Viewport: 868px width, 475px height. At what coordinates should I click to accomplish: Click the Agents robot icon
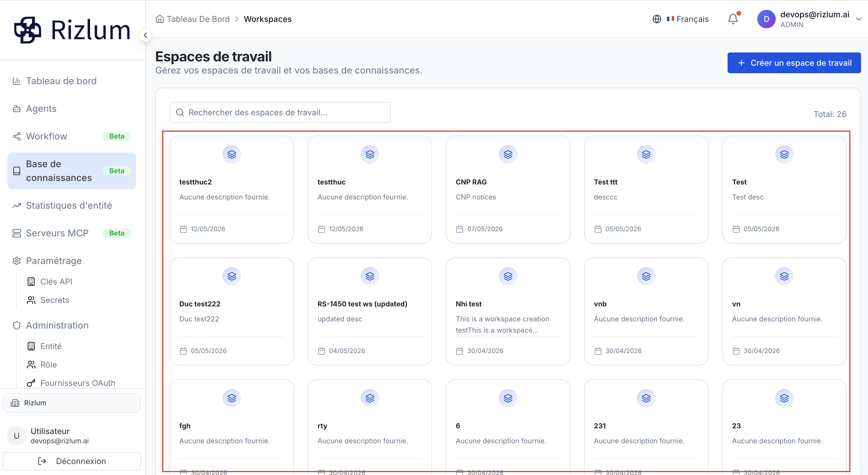16,108
